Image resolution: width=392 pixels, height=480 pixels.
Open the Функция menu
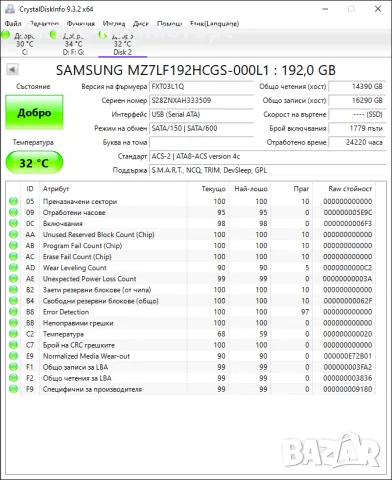point(81,24)
